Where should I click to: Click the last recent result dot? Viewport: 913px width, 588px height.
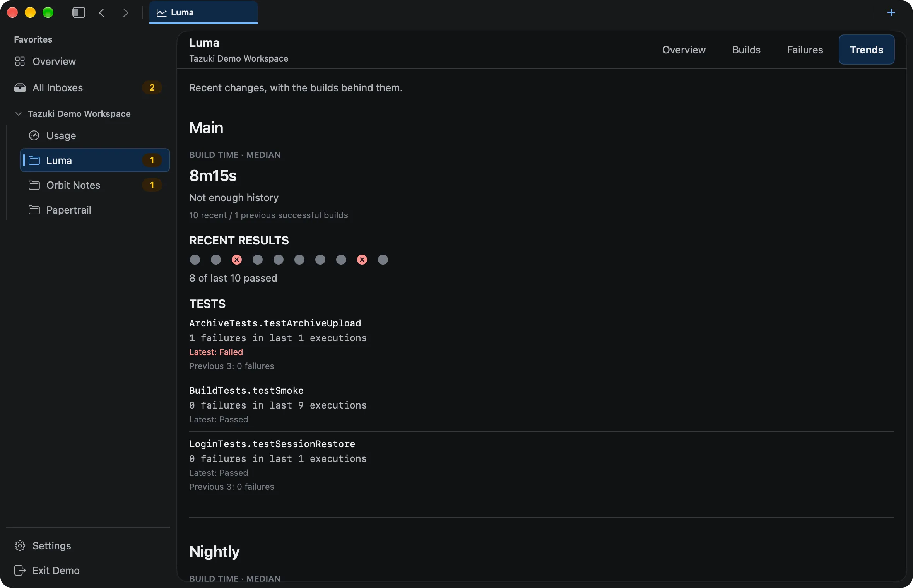coord(383,260)
